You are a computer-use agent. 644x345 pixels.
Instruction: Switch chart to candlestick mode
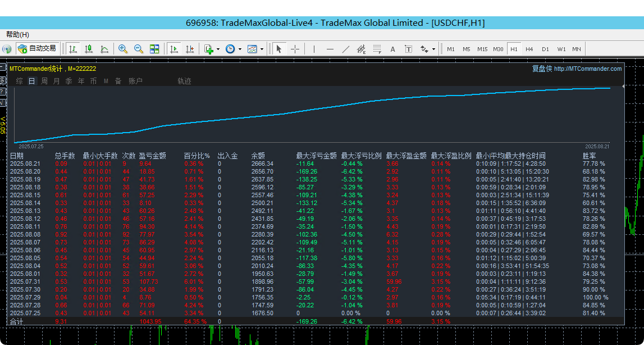[89, 49]
